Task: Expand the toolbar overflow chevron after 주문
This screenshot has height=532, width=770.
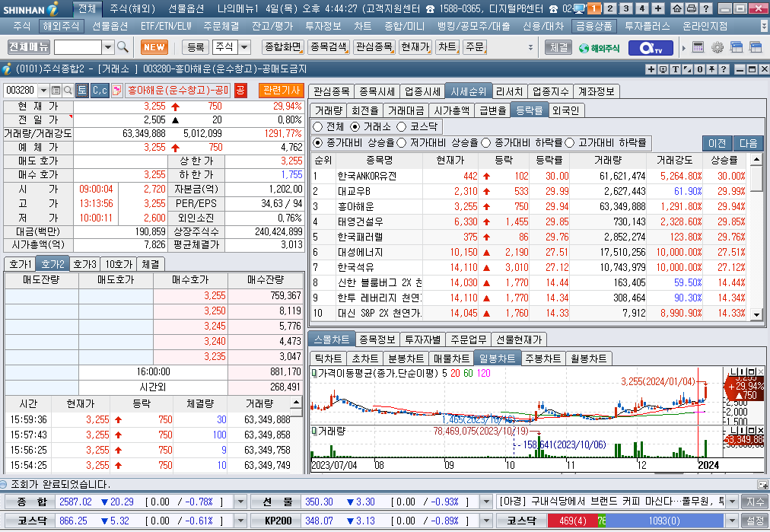Action: (530, 47)
